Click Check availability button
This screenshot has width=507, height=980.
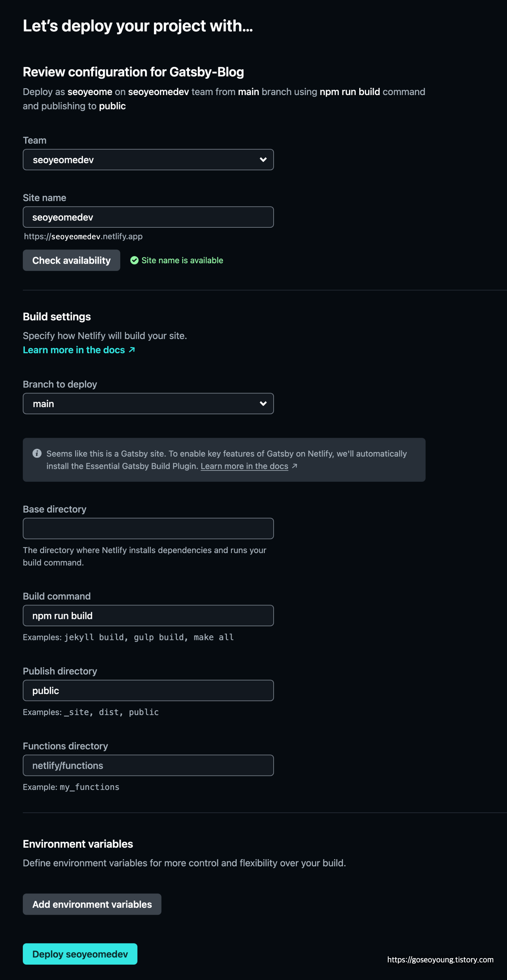click(x=72, y=260)
